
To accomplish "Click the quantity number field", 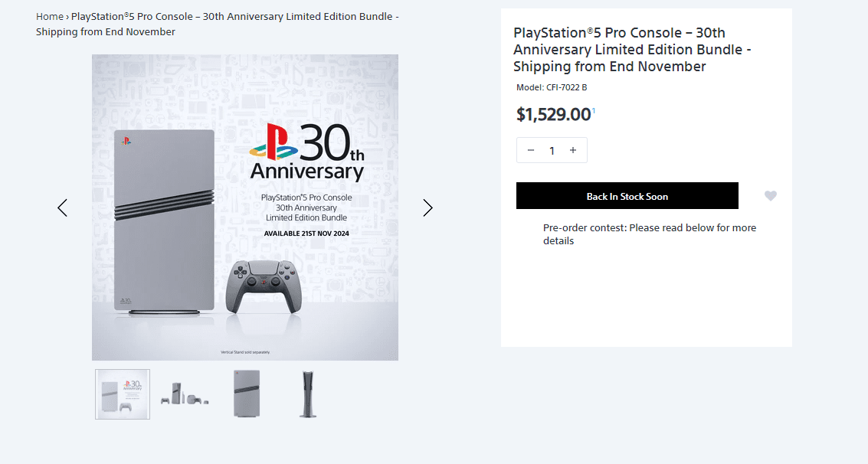I will (552, 150).
